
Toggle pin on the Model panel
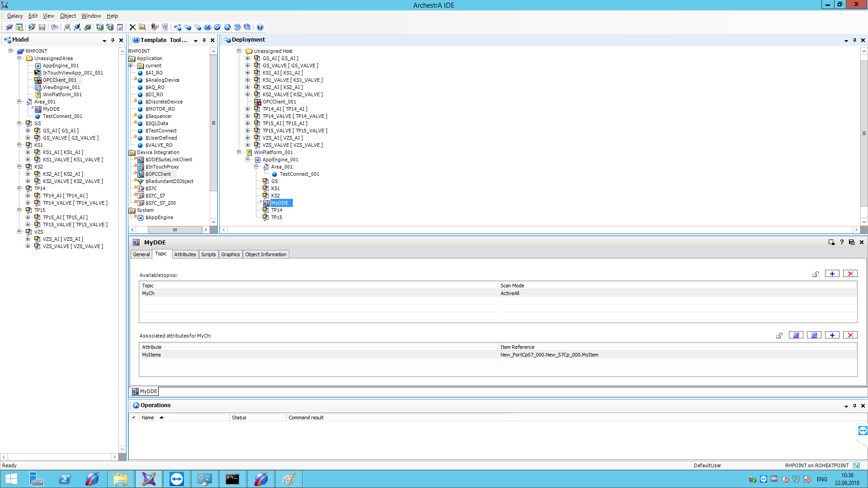coord(113,40)
